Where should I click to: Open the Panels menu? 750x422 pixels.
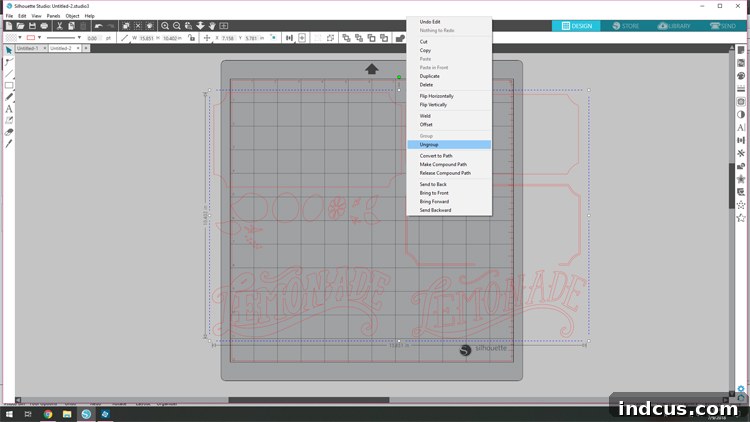click(x=53, y=16)
